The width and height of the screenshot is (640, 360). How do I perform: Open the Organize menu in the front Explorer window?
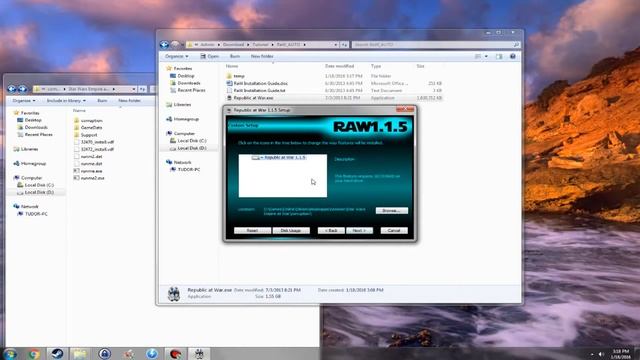[176, 56]
